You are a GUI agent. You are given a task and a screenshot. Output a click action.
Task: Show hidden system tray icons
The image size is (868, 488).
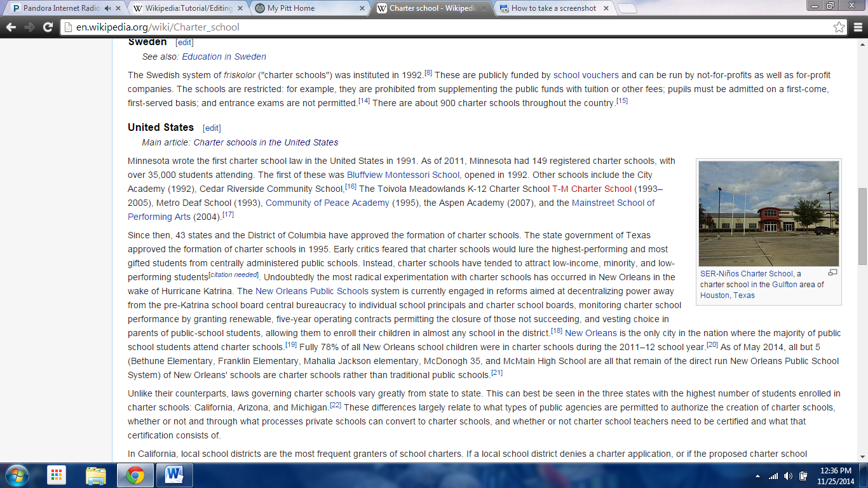757,476
